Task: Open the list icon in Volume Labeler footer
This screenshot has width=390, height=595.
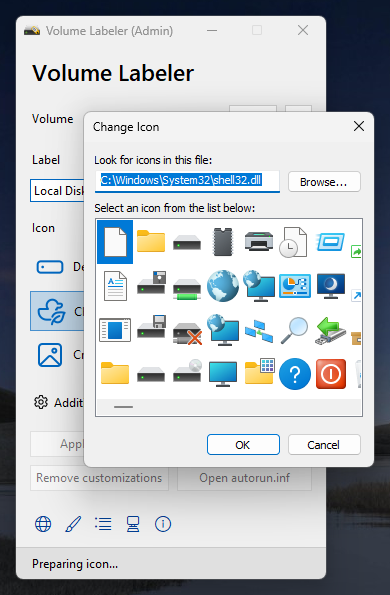Action: 103,524
